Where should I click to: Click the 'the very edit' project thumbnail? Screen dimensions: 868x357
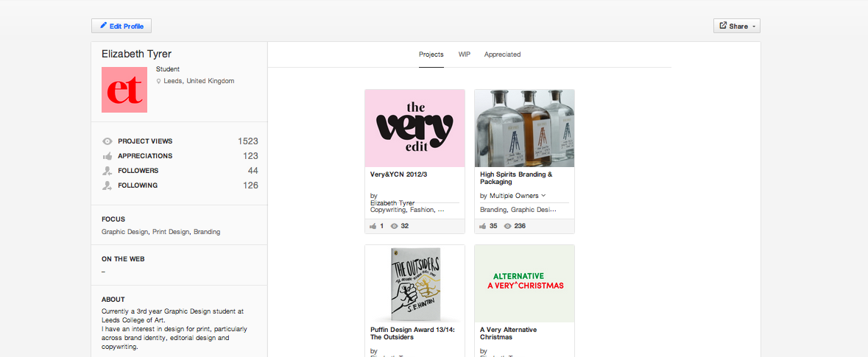tap(414, 128)
